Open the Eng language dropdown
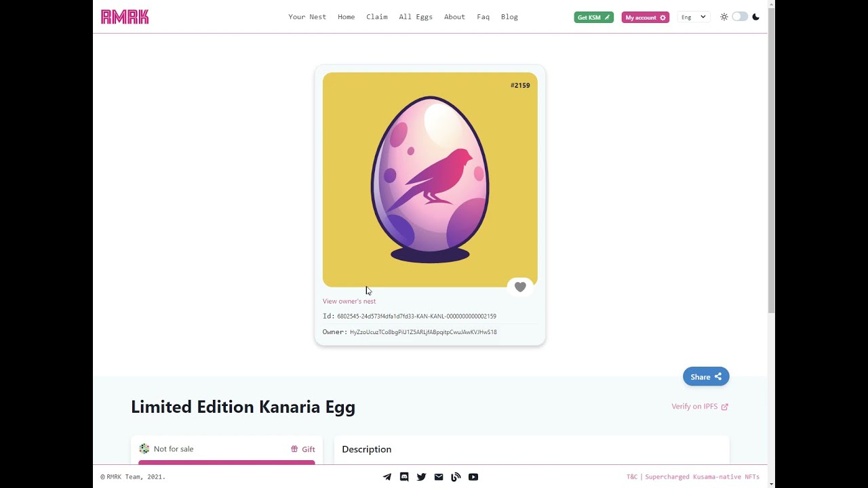This screenshot has height=488, width=868. (693, 17)
